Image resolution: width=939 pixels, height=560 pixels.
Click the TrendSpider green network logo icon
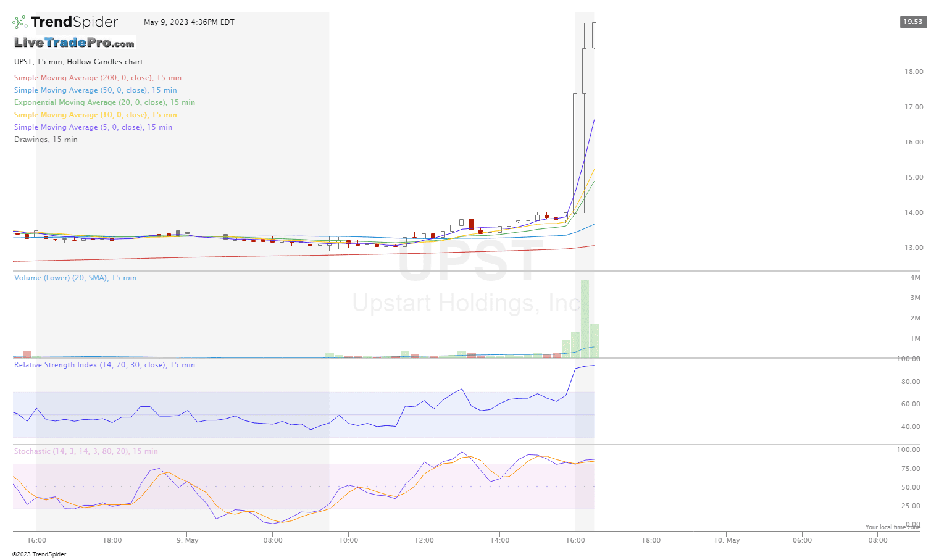pyautogui.click(x=19, y=21)
